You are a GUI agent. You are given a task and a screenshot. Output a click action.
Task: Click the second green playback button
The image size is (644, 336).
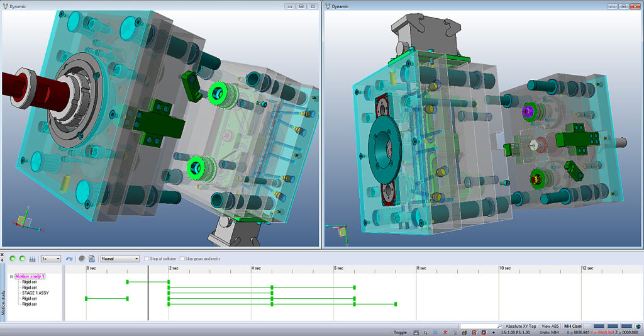click(x=23, y=259)
